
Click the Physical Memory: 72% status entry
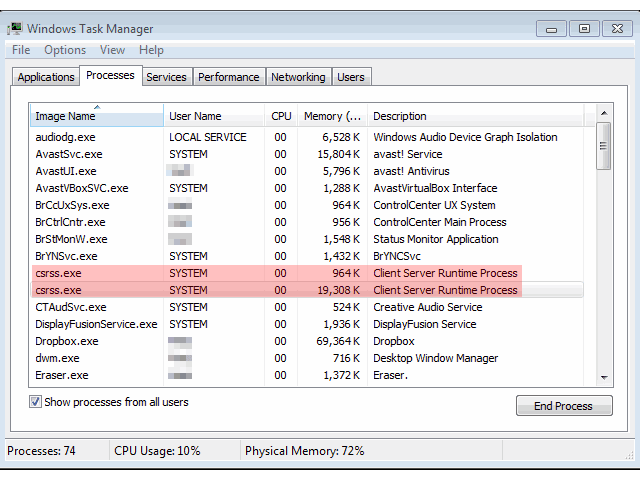[x=304, y=451]
